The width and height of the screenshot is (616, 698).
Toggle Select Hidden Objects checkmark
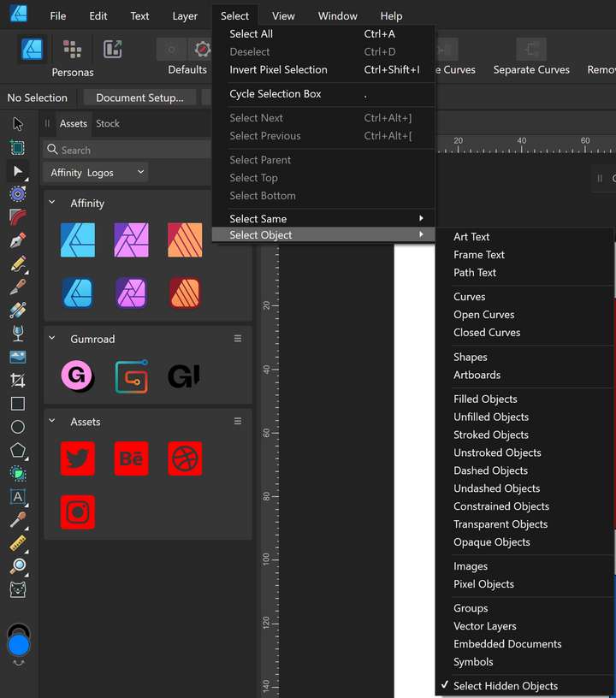pyautogui.click(x=445, y=685)
